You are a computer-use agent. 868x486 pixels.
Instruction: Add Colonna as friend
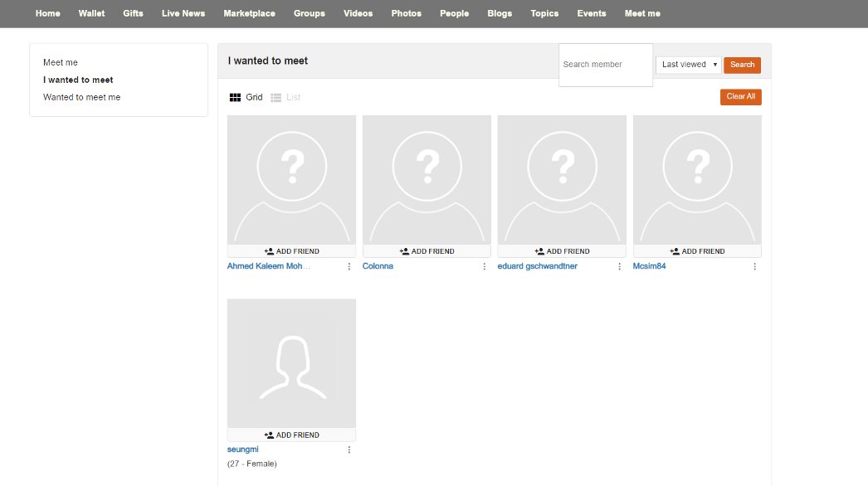pos(427,251)
